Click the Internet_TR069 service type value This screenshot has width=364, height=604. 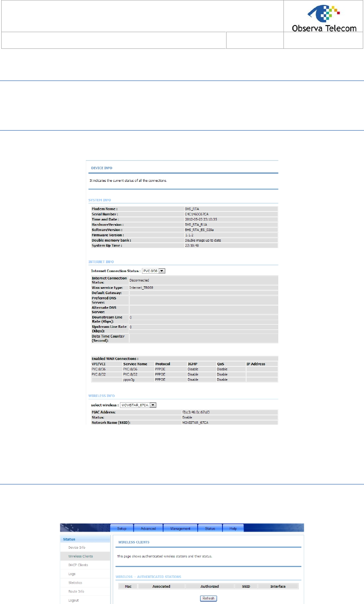pos(141,288)
